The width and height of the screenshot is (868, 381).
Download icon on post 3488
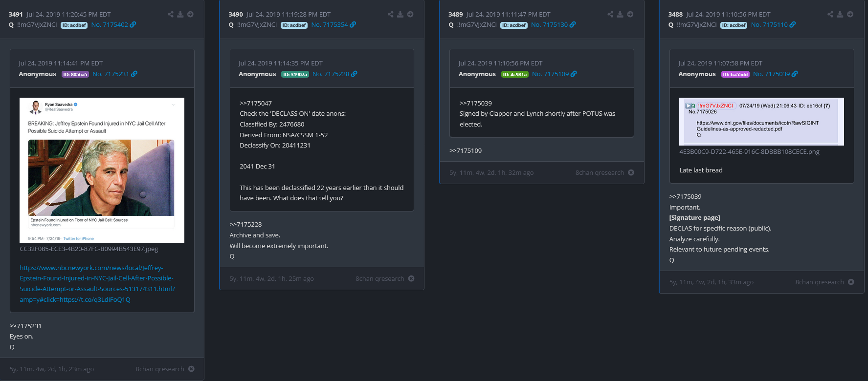point(840,14)
